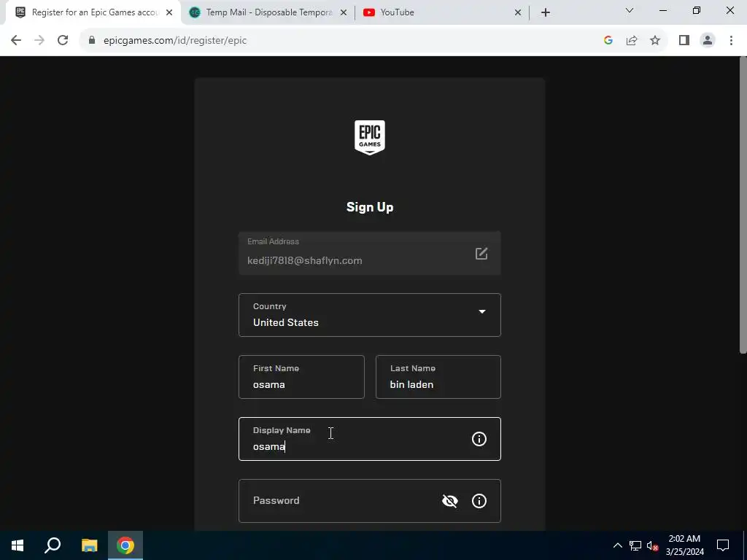The height and width of the screenshot is (560, 747).
Task: Switch to the YouTube tab
Action: coord(442,12)
